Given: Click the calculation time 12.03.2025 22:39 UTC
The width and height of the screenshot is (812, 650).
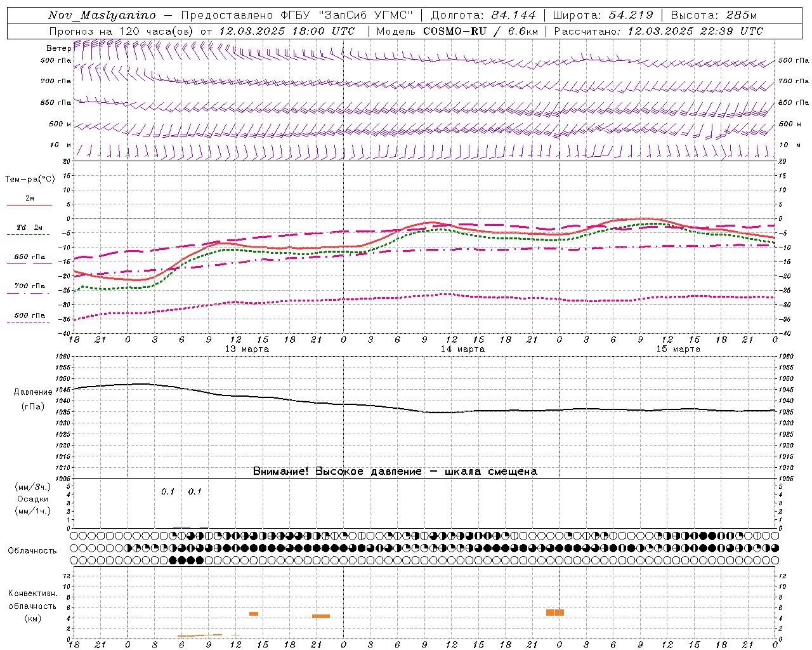Looking at the screenshot, I should 695,31.
